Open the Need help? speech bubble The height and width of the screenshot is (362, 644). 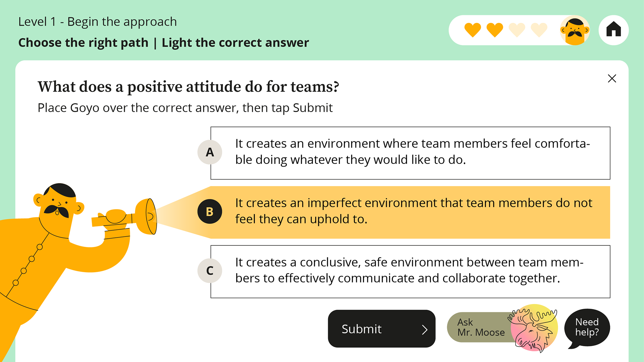tap(588, 328)
